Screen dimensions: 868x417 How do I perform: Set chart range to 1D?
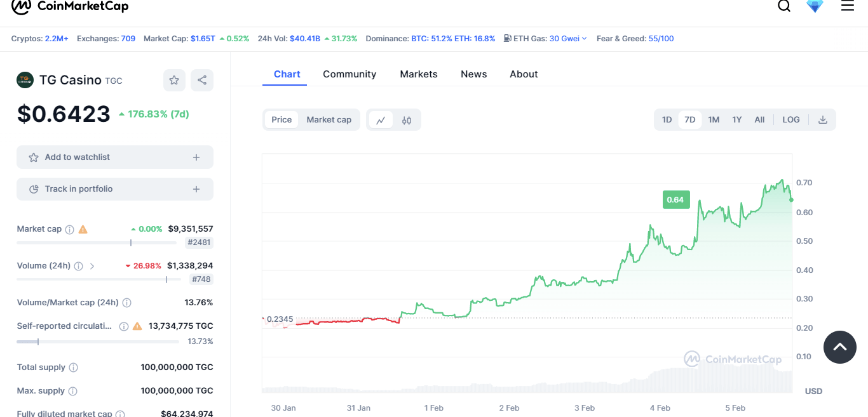click(667, 120)
